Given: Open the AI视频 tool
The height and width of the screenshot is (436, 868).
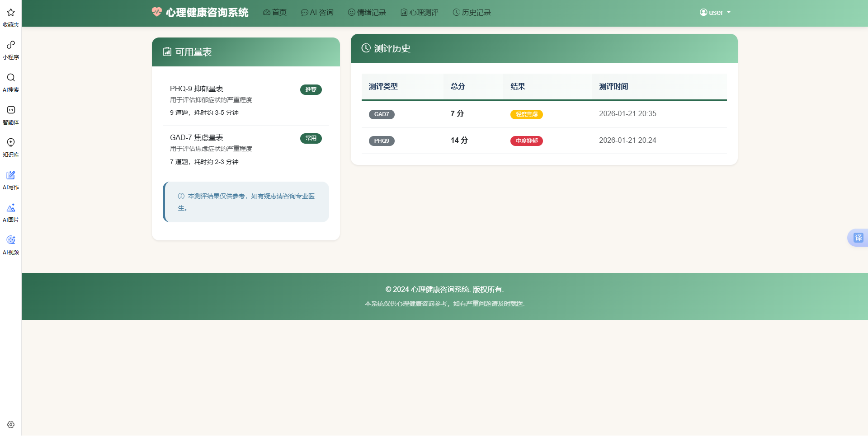Looking at the screenshot, I should (x=10, y=244).
